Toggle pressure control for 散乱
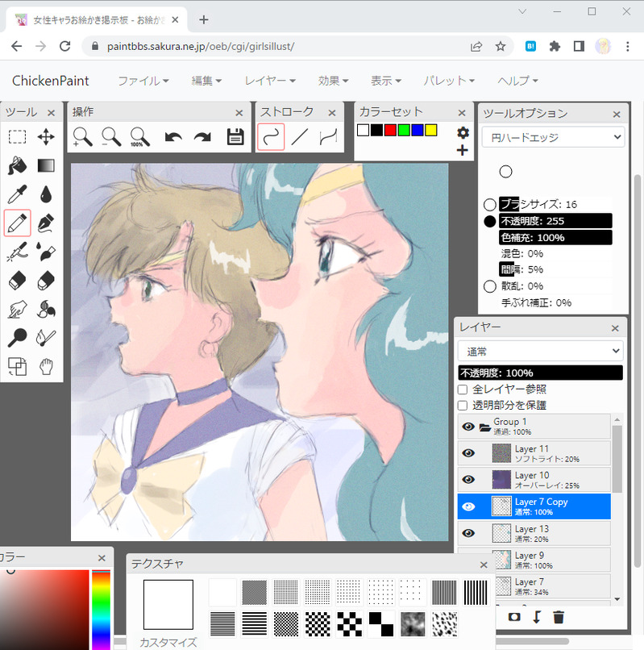The width and height of the screenshot is (644, 650). (490, 286)
